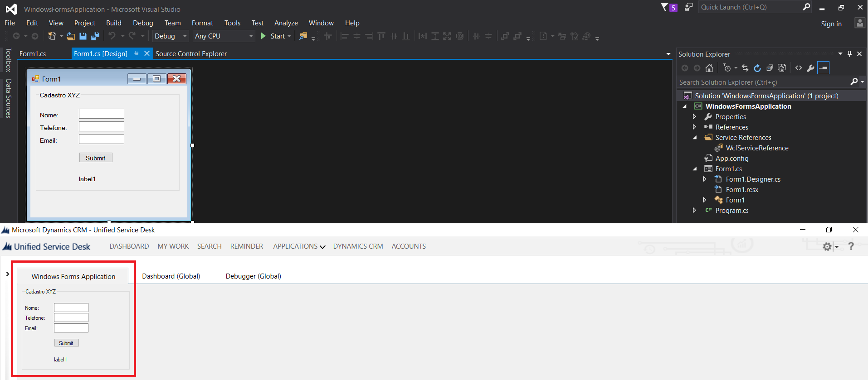Click Collapse All in Solution Explorer
868x380 pixels.
770,68
